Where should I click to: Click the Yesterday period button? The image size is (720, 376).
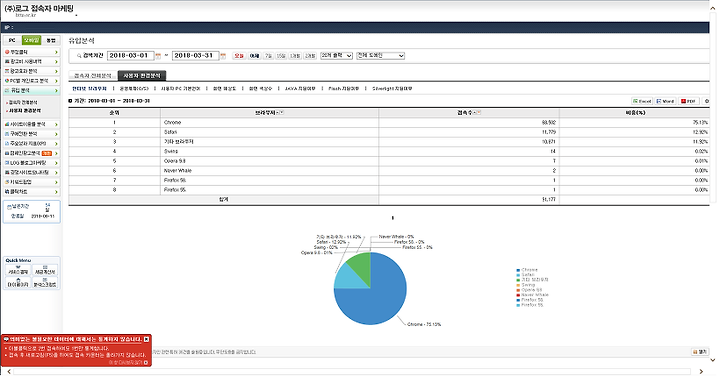pos(254,56)
